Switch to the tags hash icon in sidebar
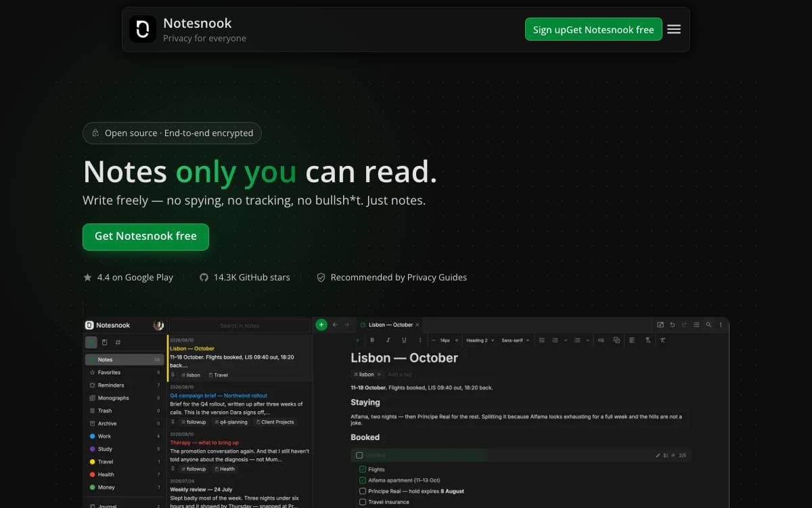812x508 pixels. (x=118, y=342)
